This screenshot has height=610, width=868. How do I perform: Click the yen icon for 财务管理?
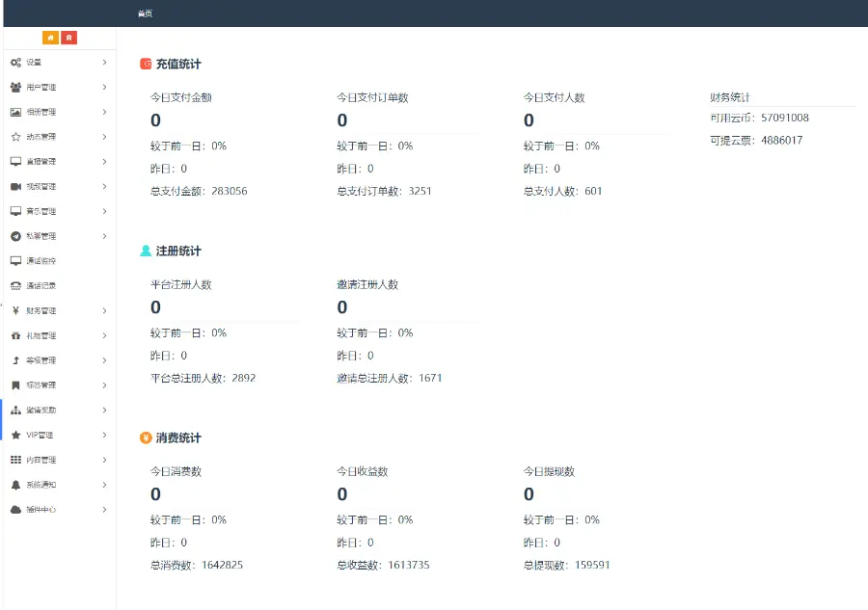point(15,310)
